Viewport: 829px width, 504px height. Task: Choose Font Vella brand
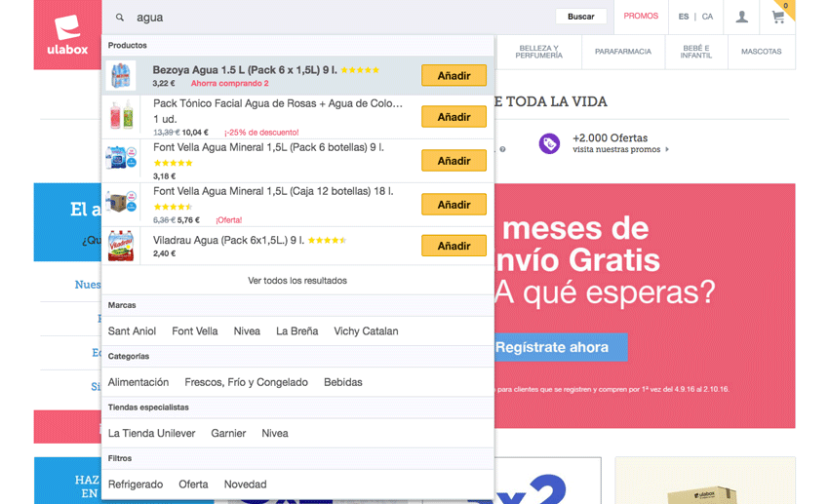click(x=194, y=331)
